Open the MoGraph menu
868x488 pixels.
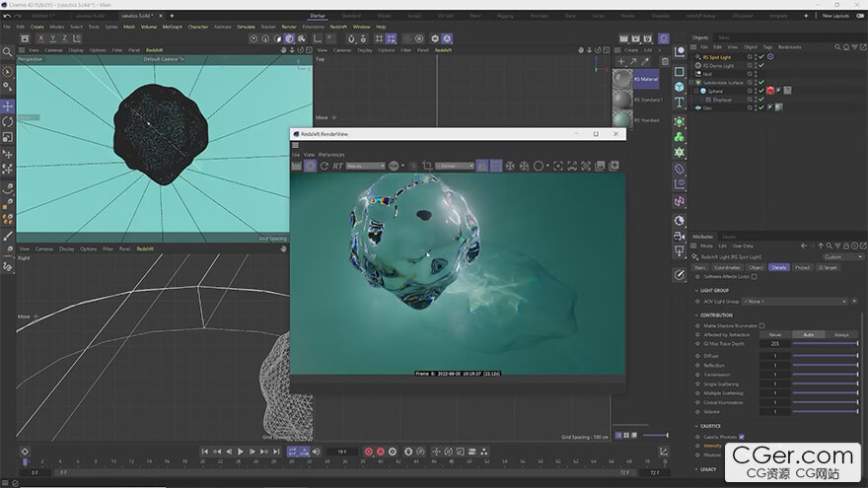click(x=173, y=27)
